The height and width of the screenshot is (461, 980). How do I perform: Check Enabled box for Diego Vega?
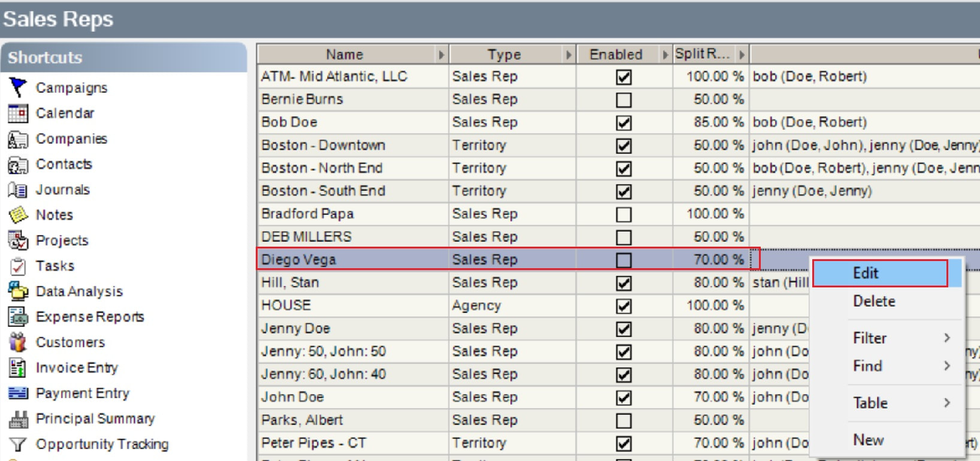[x=624, y=260]
